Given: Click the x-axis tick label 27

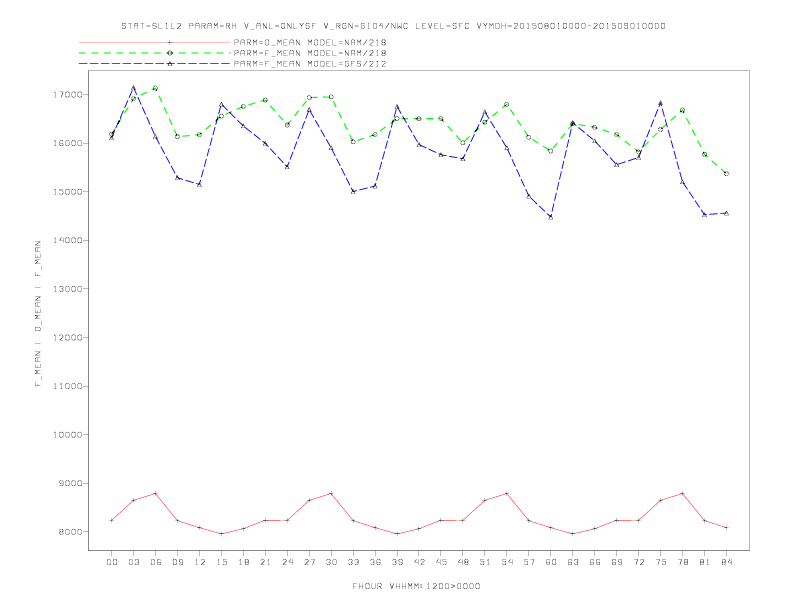Looking at the screenshot, I should tap(309, 562).
